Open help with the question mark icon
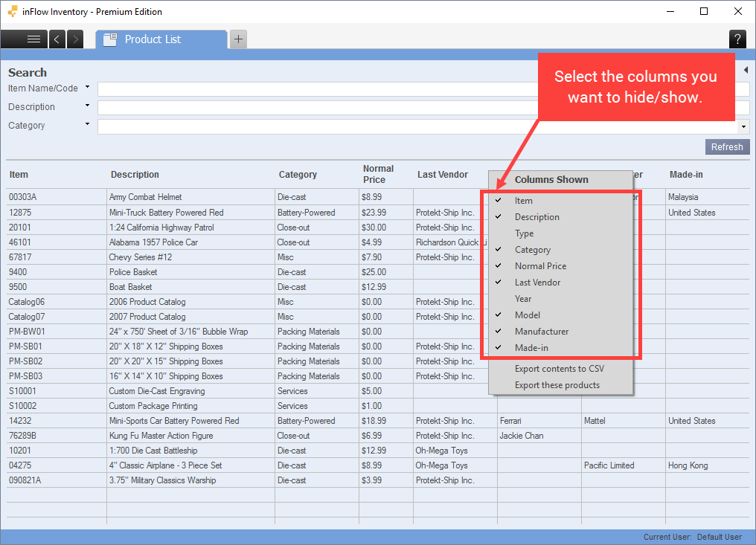 tap(737, 39)
